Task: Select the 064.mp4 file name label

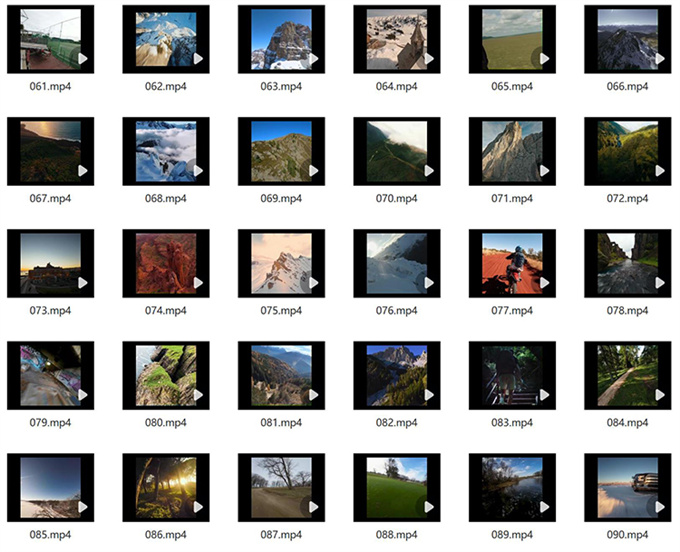Action: coord(397,86)
